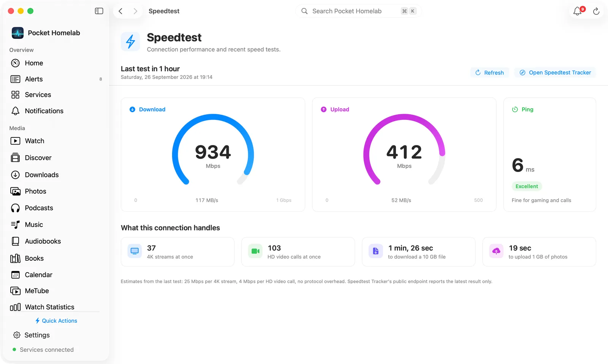Open Speedtest Tracker
The width and height of the screenshot is (608, 364).
tap(555, 72)
